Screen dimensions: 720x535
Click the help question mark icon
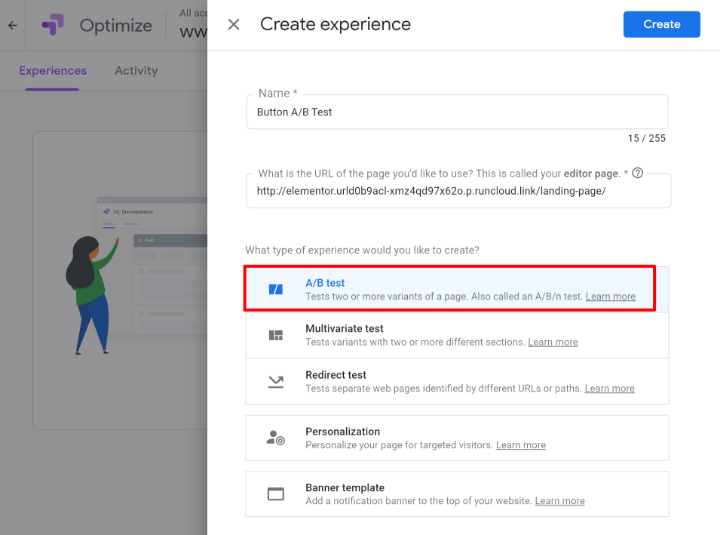pyautogui.click(x=637, y=173)
